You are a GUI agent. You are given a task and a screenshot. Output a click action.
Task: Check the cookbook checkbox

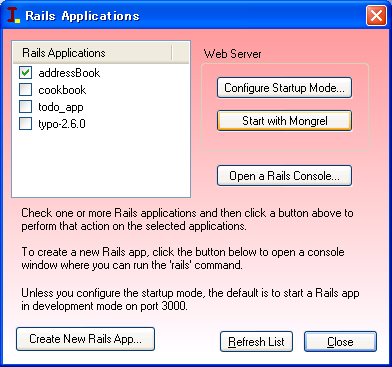[x=26, y=90]
